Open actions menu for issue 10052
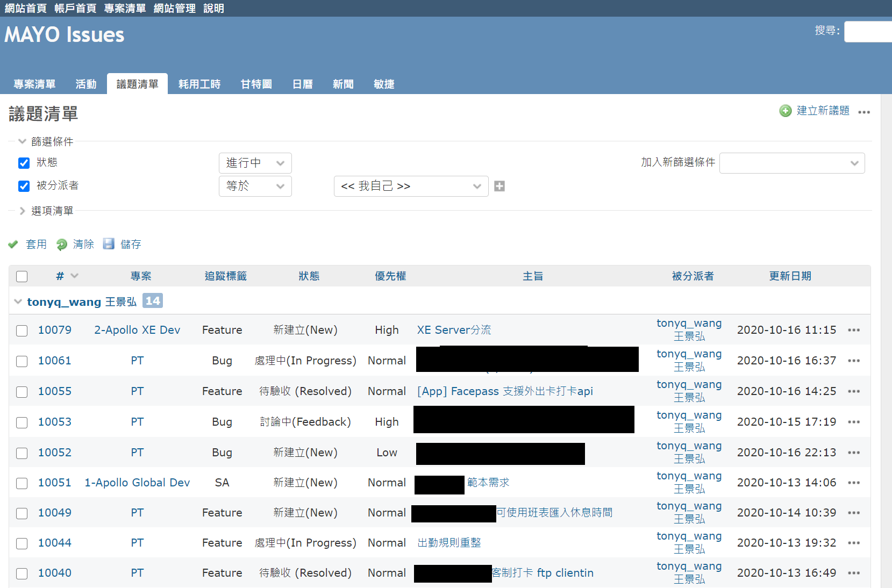 (x=854, y=453)
